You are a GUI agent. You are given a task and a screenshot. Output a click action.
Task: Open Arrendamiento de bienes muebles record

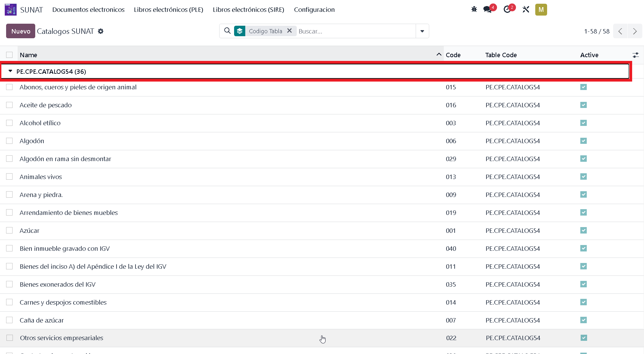[x=69, y=213]
